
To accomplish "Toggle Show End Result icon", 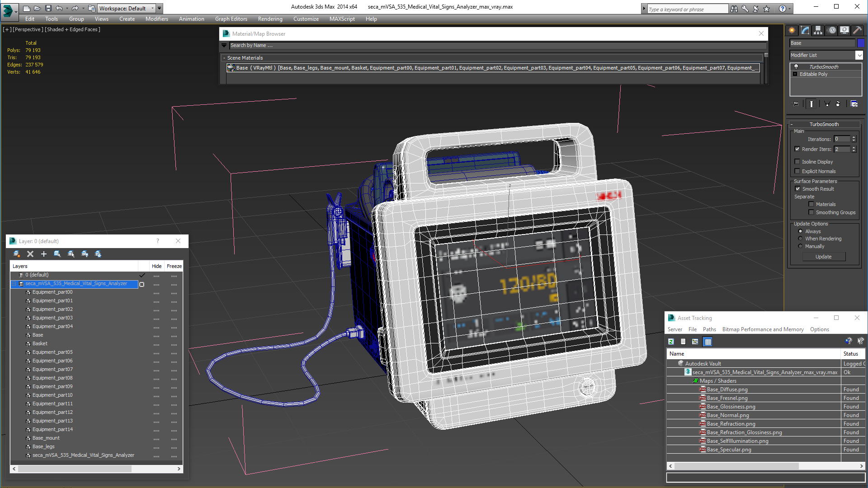I will pyautogui.click(x=811, y=104).
